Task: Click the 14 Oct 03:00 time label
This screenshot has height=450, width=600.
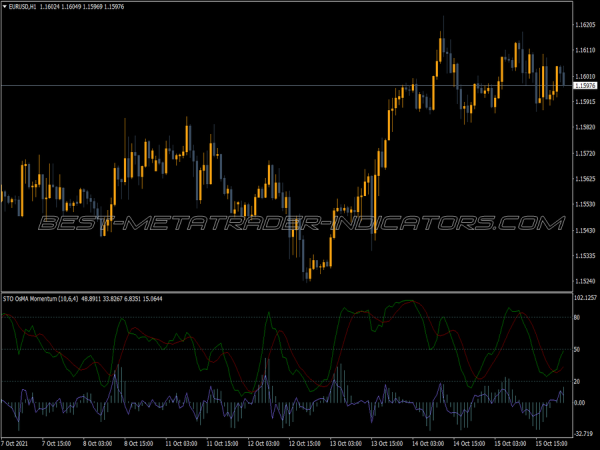Action: point(428,443)
